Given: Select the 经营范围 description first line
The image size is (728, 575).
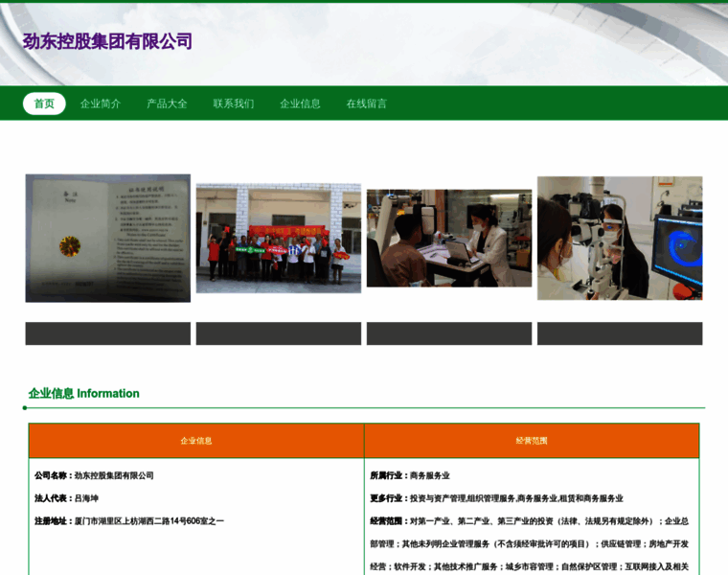Looking at the screenshot, I should [530, 521].
